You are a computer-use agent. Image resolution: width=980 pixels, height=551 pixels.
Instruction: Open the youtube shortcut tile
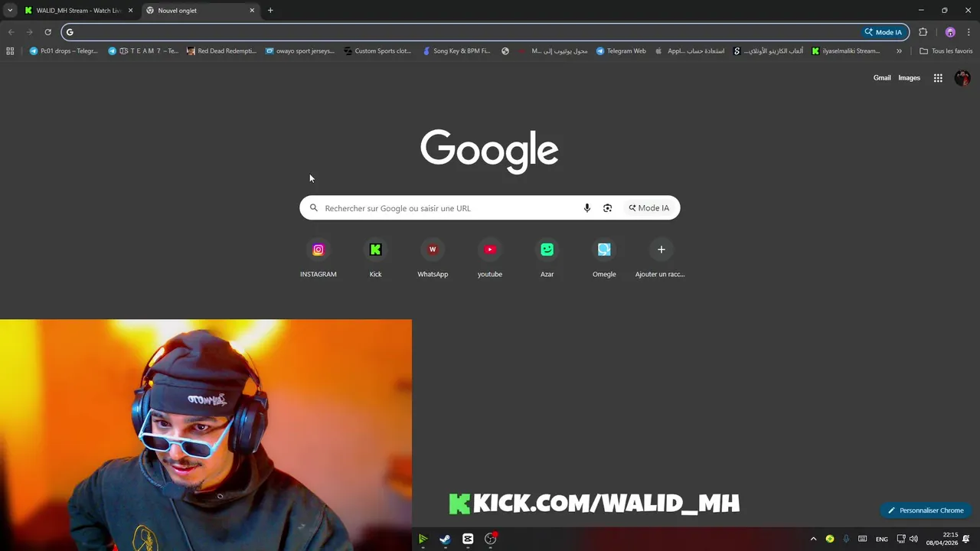tap(490, 259)
